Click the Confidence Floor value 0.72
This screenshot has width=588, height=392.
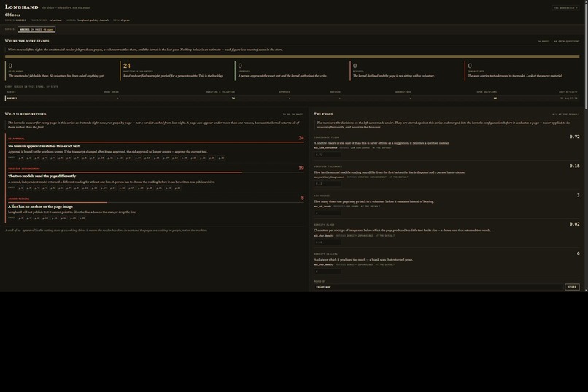(x=574, y=137)
